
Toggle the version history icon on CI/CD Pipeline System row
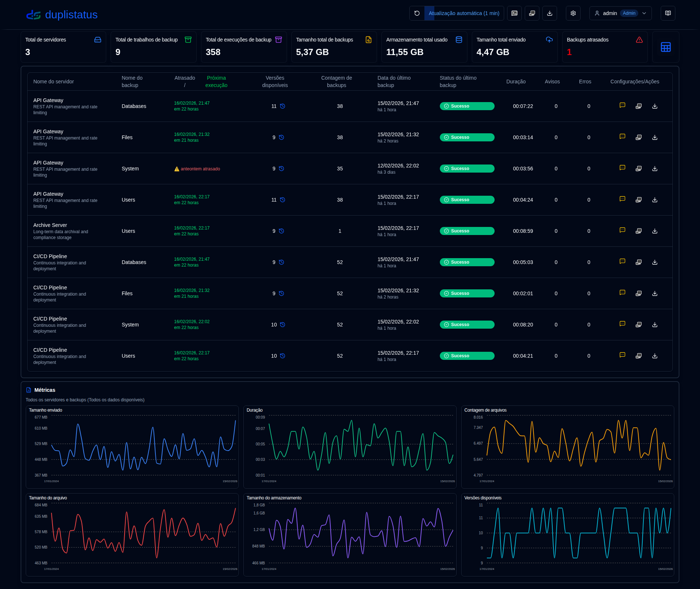click(281, 324)
